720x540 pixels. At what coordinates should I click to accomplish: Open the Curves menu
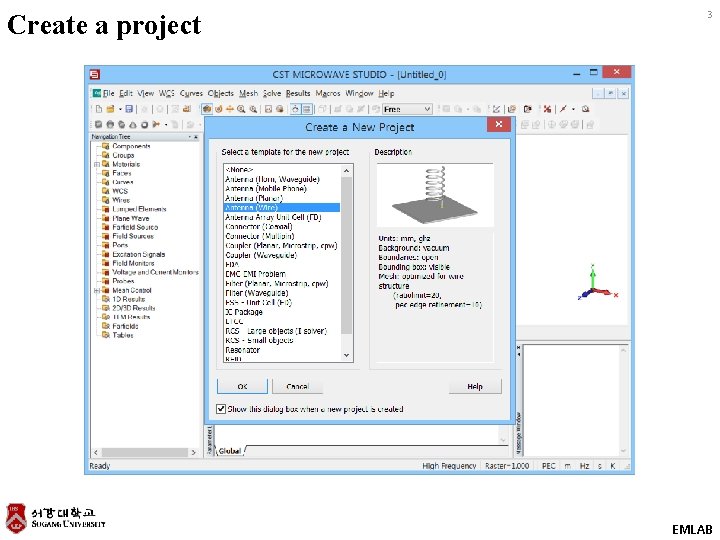tap(191, 93)
